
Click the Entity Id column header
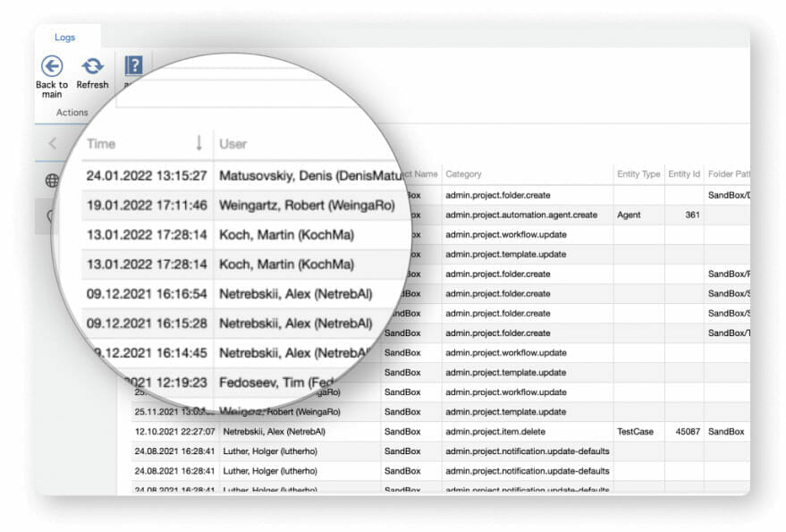[x=684, y=175]
